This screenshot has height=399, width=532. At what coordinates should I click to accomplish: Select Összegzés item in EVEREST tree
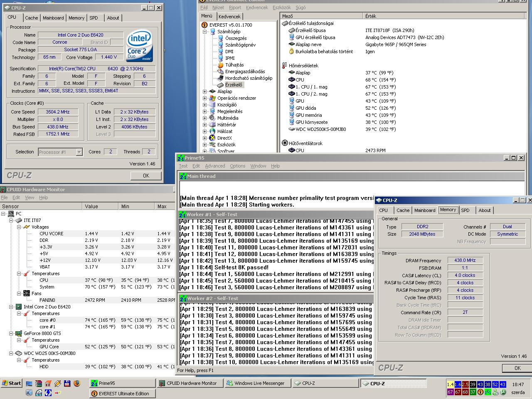pyautogui.click(x=236, y=38)
